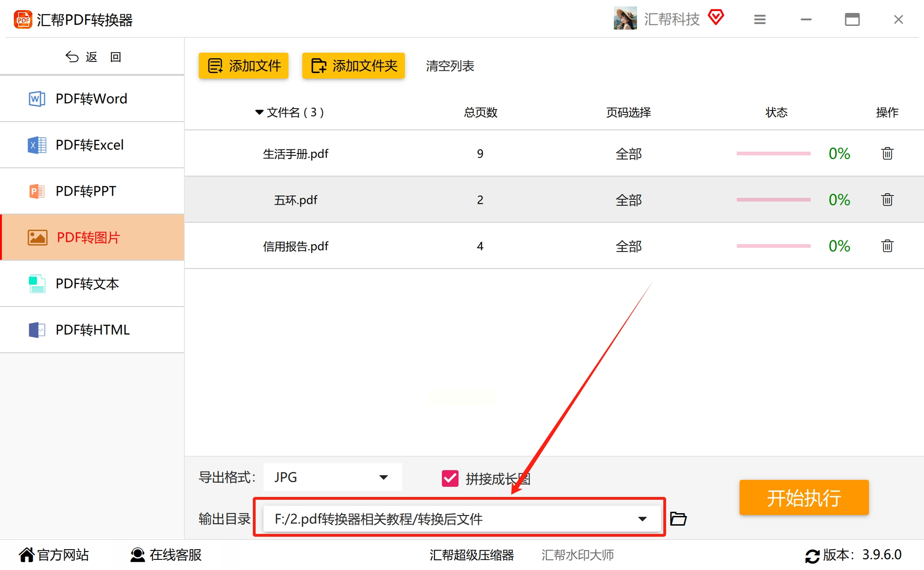
Task: Click trash icon for 五环.pdf row
Action: tap(887, 200)
